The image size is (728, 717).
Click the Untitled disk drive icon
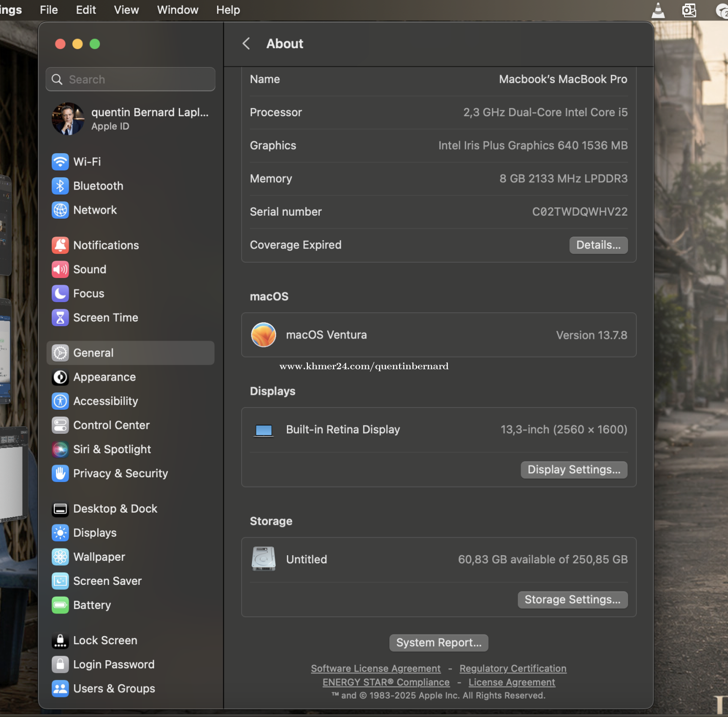[264, 559]
